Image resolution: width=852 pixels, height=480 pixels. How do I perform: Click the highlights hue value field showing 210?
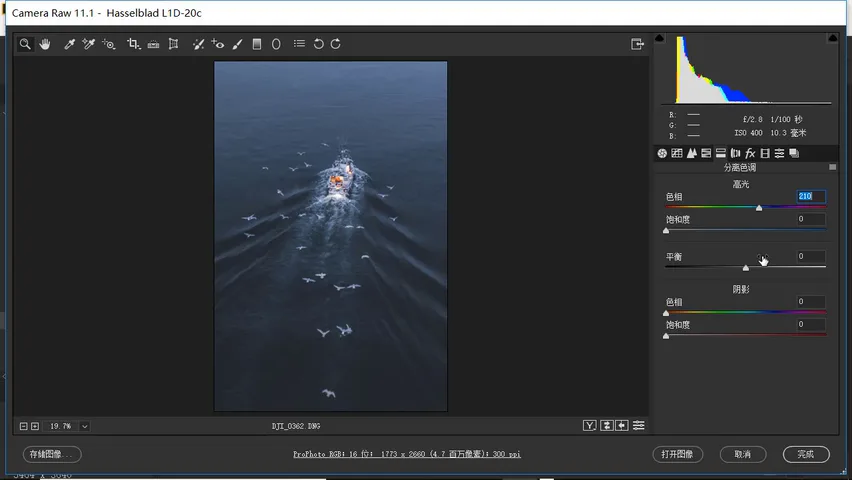tap(811, 196)
